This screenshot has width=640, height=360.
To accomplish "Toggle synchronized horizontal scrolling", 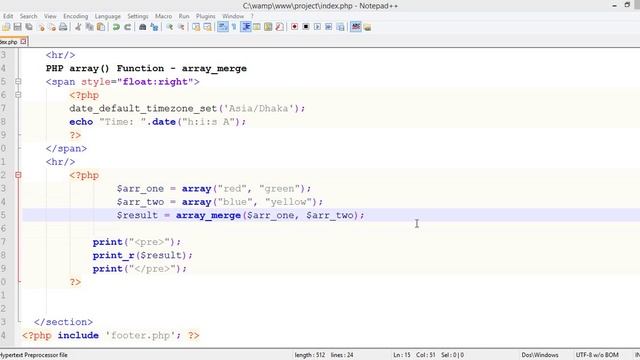I will [x=207, y=27].
